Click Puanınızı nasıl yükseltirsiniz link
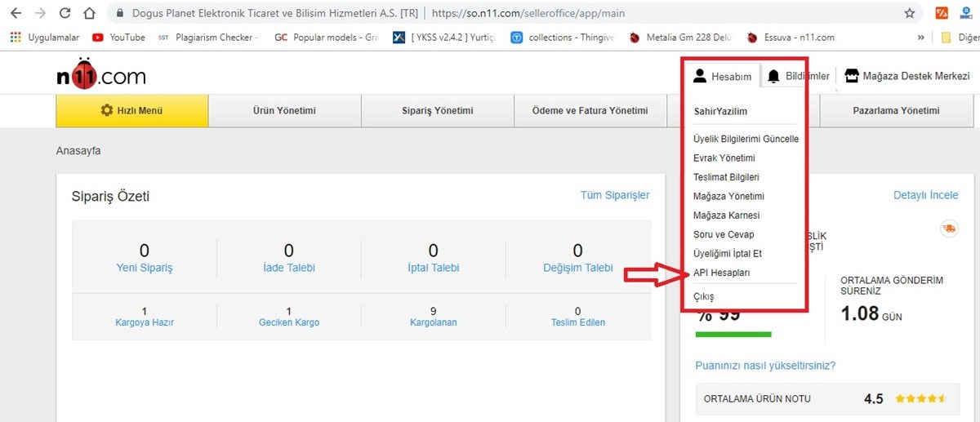Image resolution: width=980 pixels, height=422 pixels. tap(765, 366)
